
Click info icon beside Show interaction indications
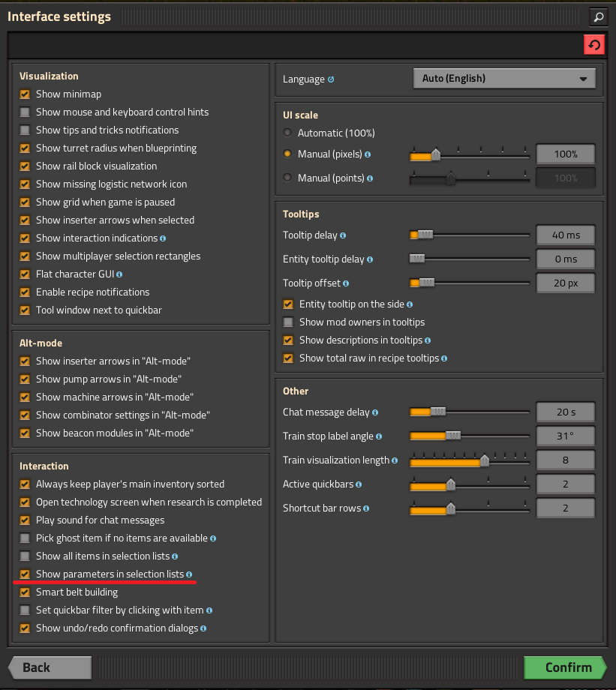point(163,238)
